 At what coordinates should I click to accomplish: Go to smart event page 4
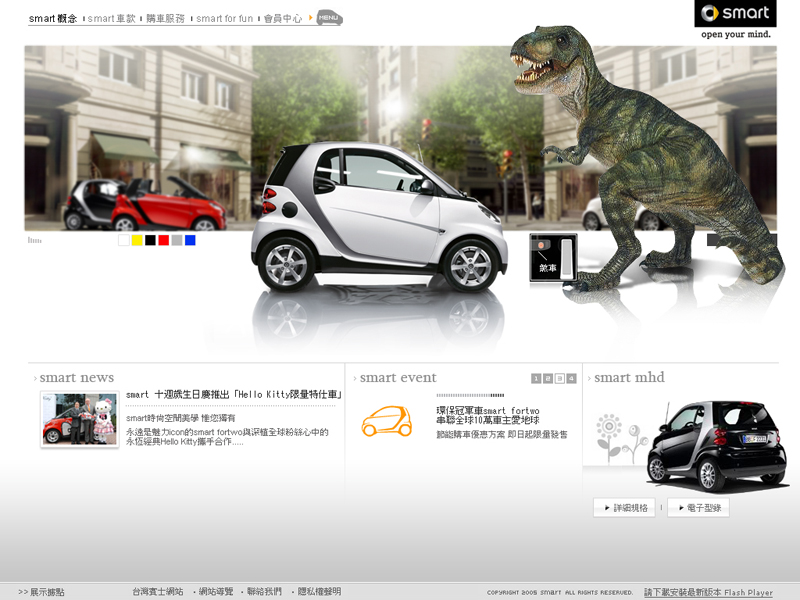571,379
